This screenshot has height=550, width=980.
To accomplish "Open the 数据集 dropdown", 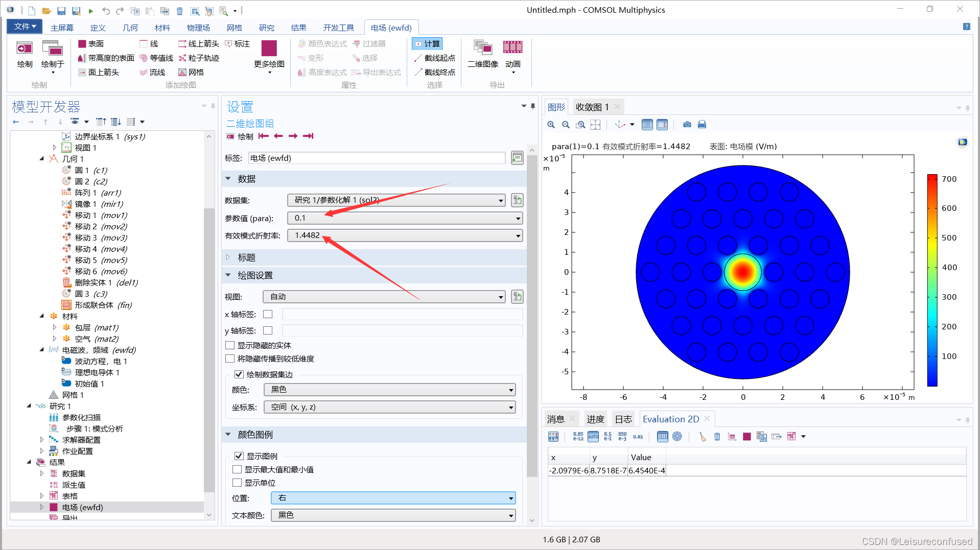I will click(x=396, y=200).
